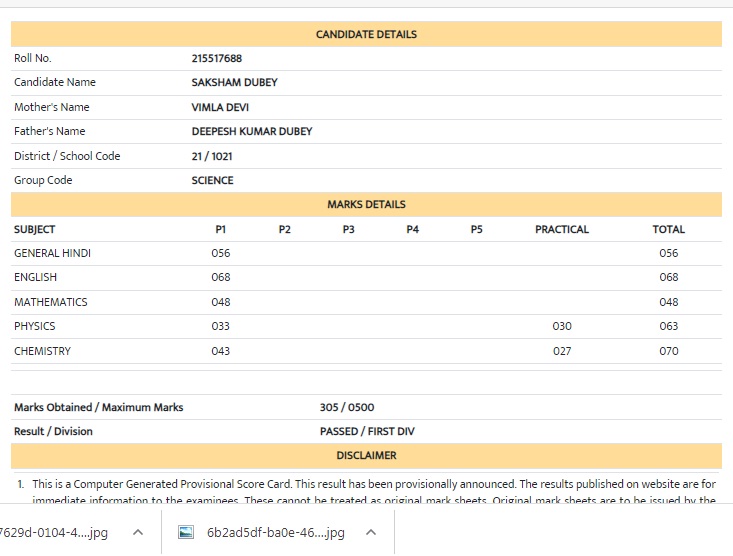Click Chemistry practical mark 027

click(x=562, y=351)
